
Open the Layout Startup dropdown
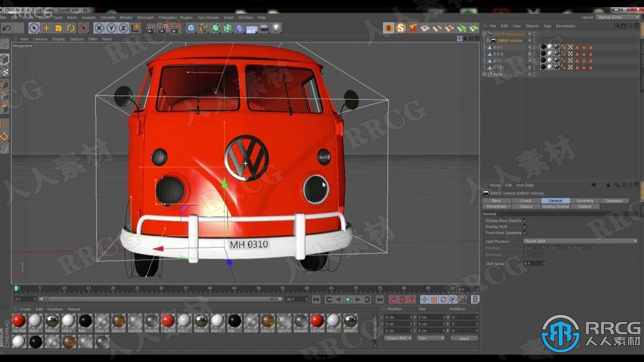tap(617, 17)
